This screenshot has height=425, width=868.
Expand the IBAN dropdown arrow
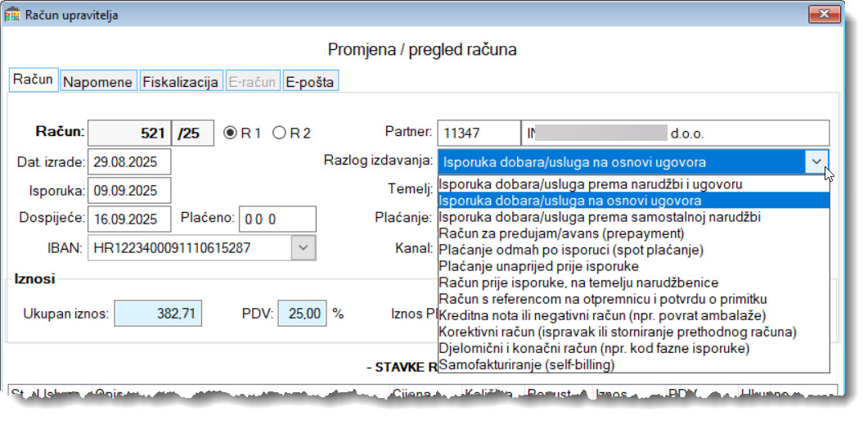pos(303,246)
